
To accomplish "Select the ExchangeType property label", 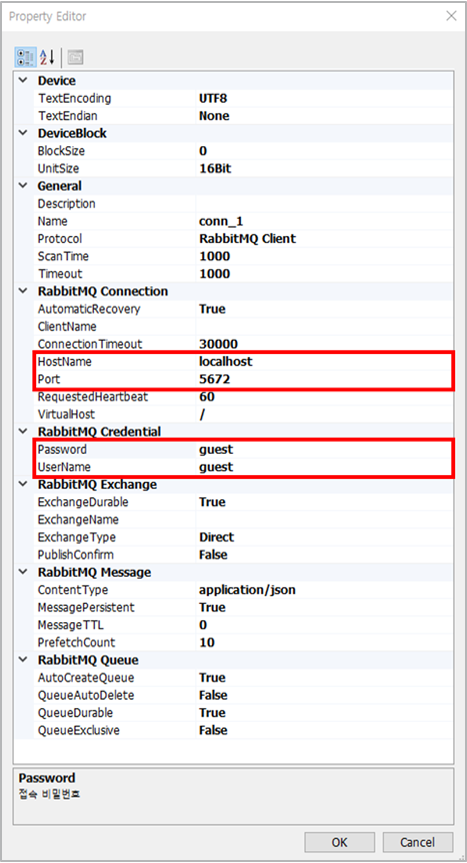I will pos(76,537).
